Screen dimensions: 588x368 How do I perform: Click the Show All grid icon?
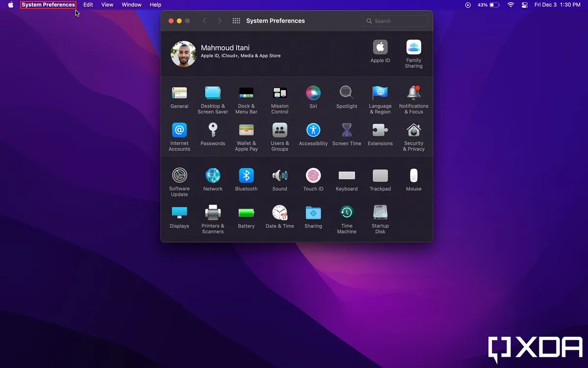coord(236,21)
